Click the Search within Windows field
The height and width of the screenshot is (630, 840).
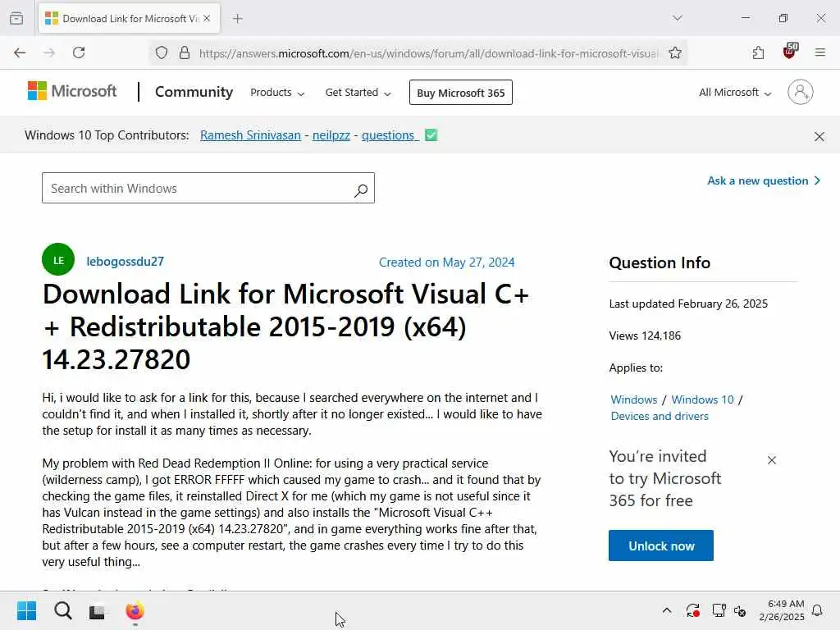tap(208, 188)
